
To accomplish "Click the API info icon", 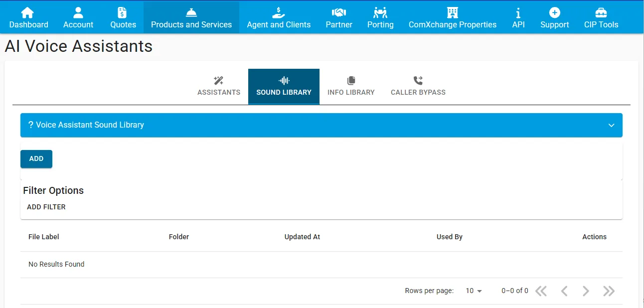I will pos(518,12).
